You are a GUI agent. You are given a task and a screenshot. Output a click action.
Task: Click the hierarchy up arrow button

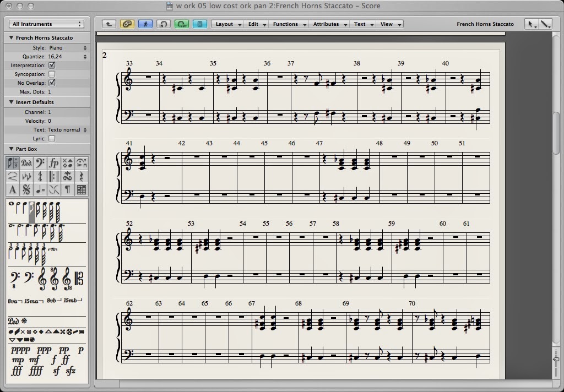(109, 24)
